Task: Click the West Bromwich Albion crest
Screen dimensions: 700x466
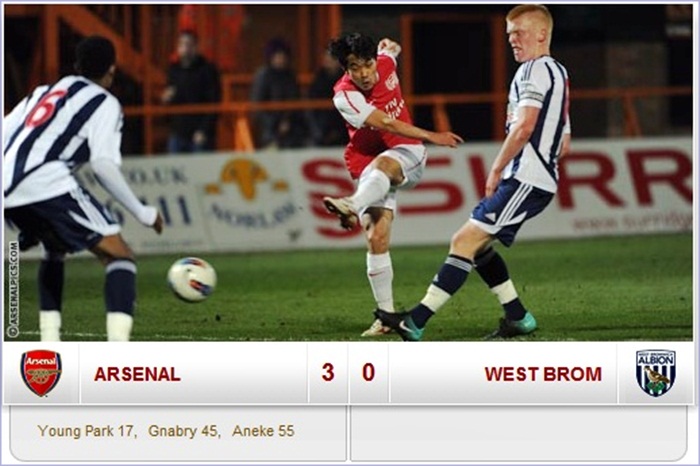Action: coord(655,373)
